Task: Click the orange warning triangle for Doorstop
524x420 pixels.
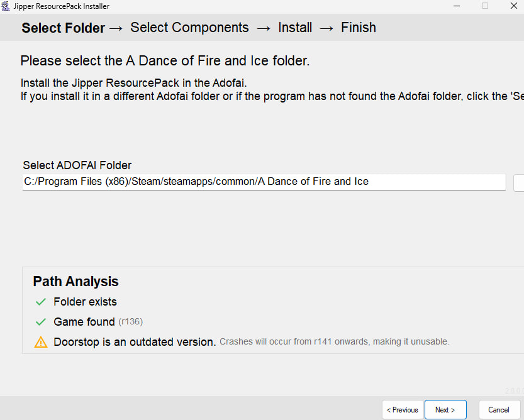Action: pyautogui.click(x=41, y=342)
